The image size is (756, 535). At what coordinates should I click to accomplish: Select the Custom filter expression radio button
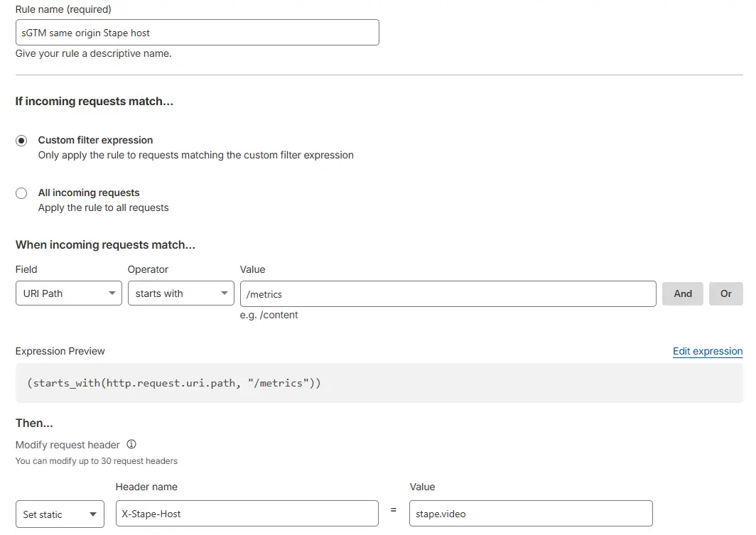tap(21, 141)
